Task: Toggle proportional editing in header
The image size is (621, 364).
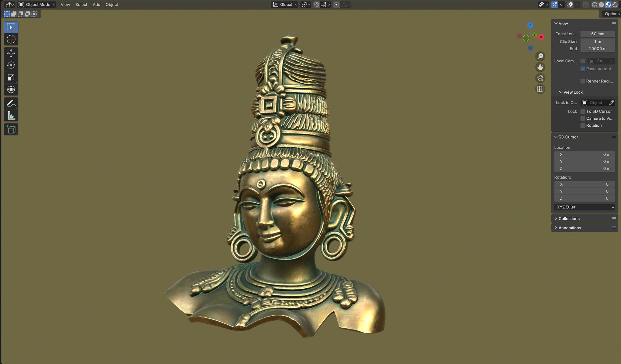Action: tap(336, 5)
